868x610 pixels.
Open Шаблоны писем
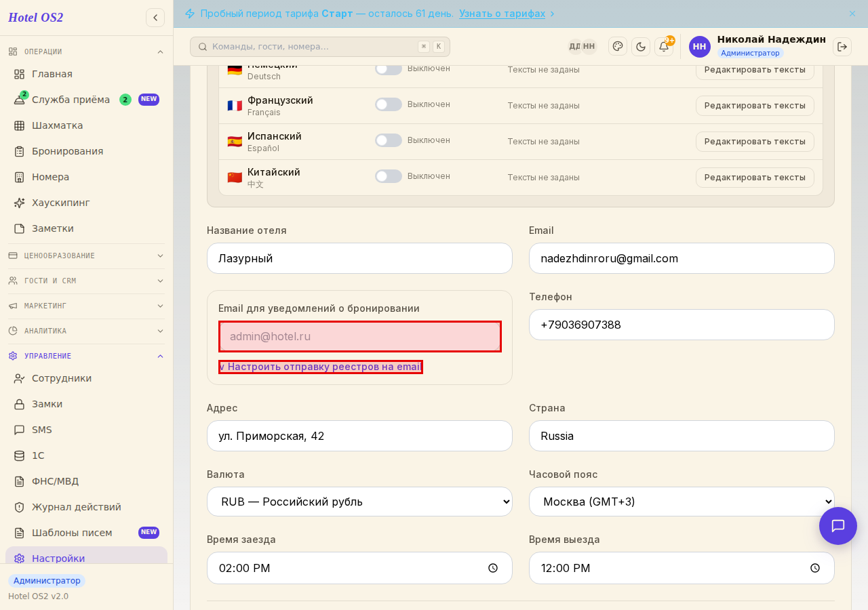86,533
